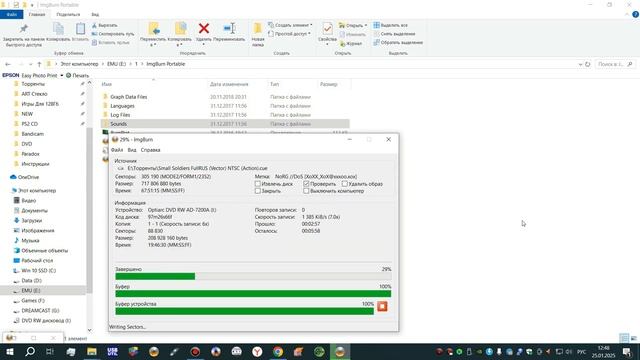Viewport: 640px width, 360px height.
Task: Click Copy path (Скопировать путь) in ribbon
Action: [x=113, y=34]
